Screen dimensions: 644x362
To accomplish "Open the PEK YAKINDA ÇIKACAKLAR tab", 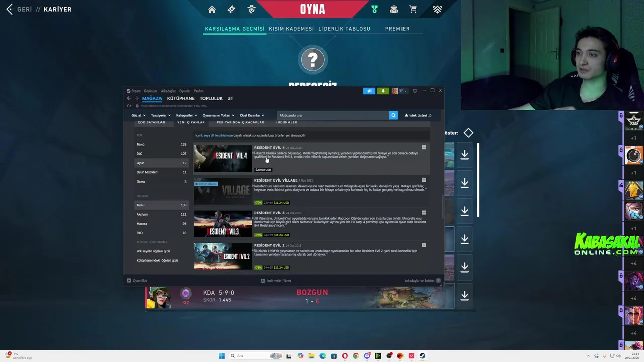I will [240, 122].
